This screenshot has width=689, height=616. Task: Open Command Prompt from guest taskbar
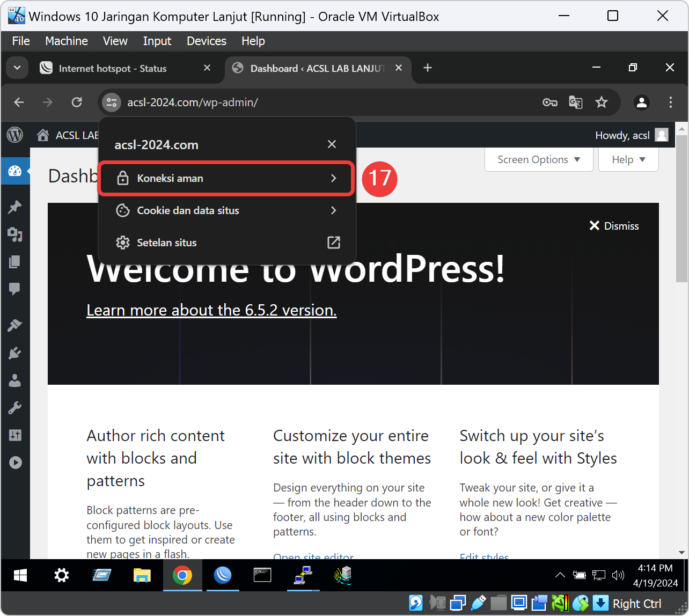[262, 575]
